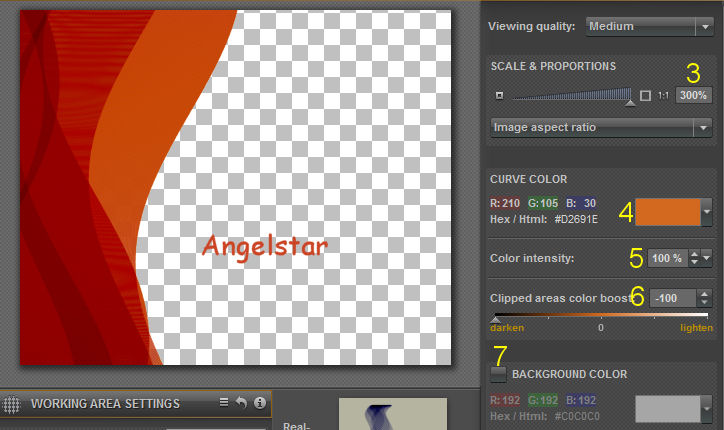Click the darken-lighten color boost gradient slider
The width and height of the screenshot is (724, 430).
(x=600, y=316)
